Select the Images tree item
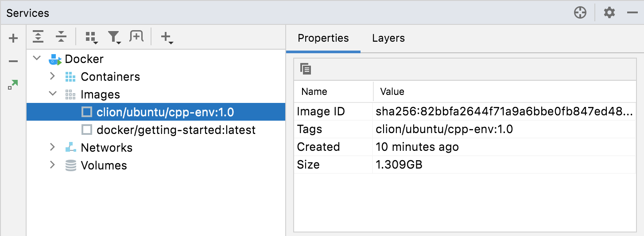The width and height of the screenshot is (644, 236). pyautogui.click(x=101, y=94)
